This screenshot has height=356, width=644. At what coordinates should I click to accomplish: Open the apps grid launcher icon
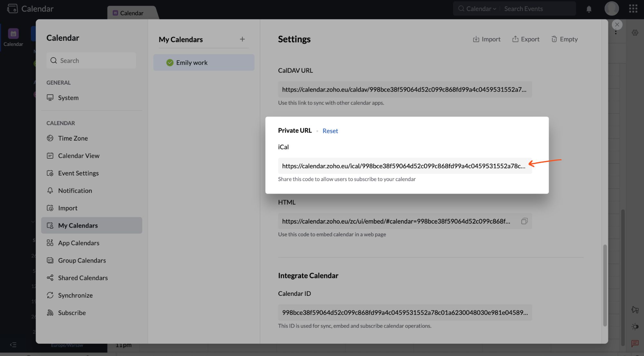coord(633,9)
